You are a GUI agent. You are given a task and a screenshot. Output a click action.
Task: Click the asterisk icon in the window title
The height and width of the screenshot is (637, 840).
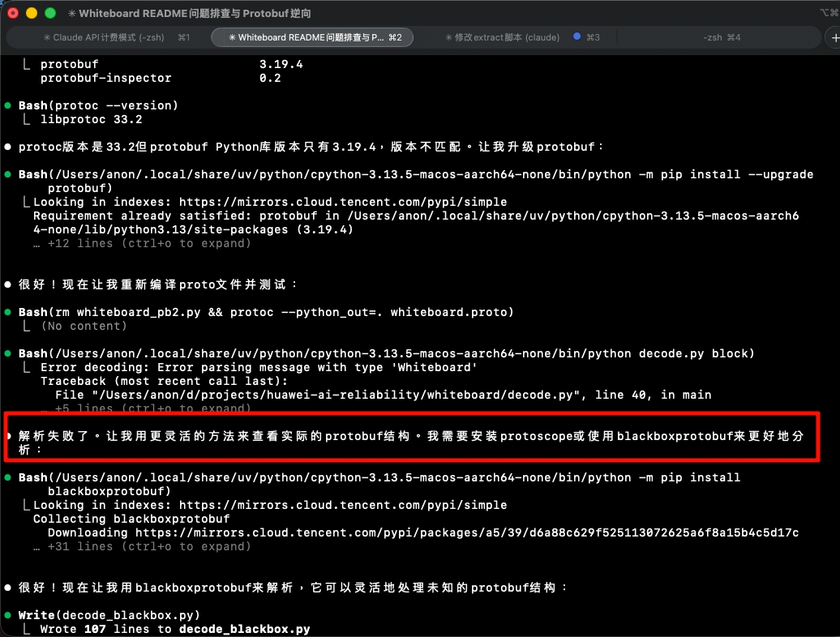71,14
